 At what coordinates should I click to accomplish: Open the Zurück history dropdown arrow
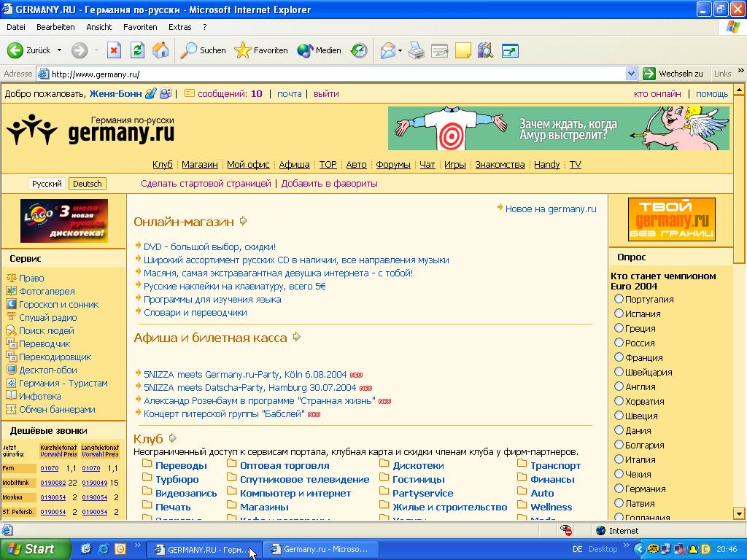(x=59, y=50)
